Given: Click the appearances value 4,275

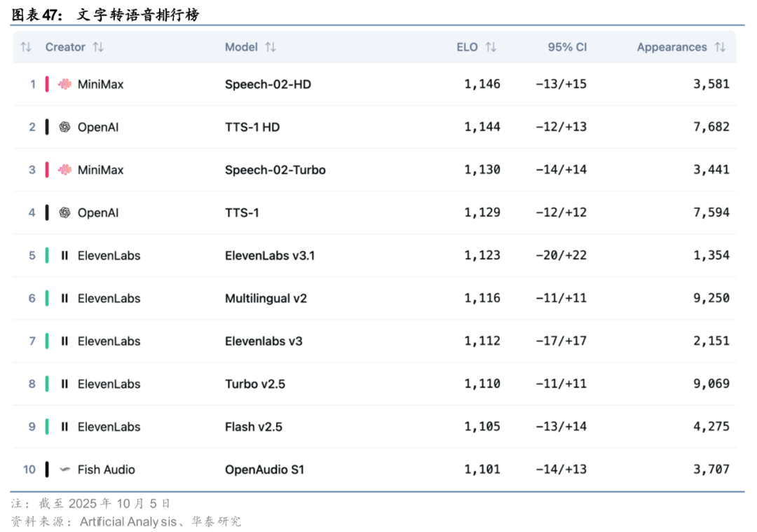Looking at the screenshot, I should coord(711,426).
